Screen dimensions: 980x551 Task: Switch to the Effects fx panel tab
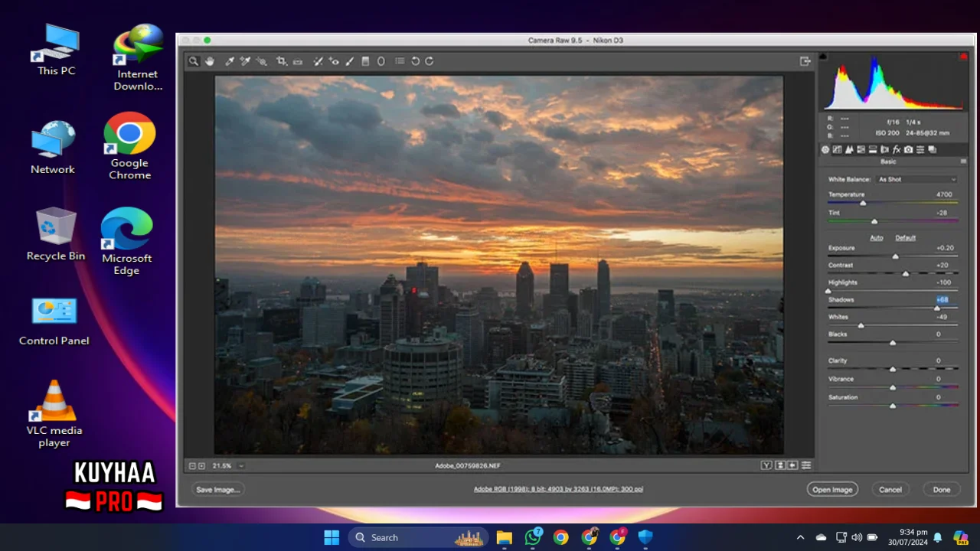pos(897,149)
